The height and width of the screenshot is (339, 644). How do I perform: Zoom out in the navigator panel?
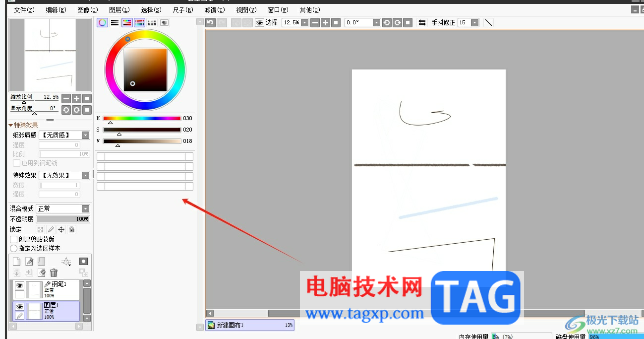click(x=66, y=98)
